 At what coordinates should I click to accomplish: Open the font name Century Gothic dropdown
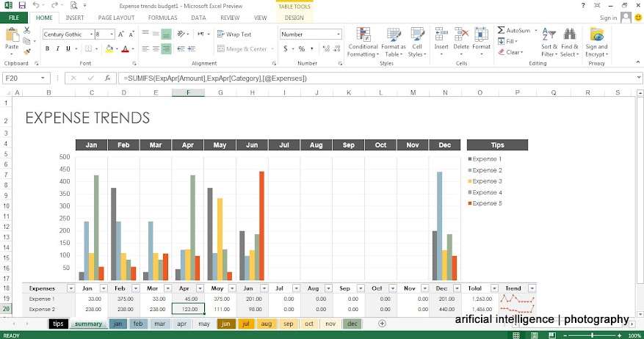click(91, 34)
